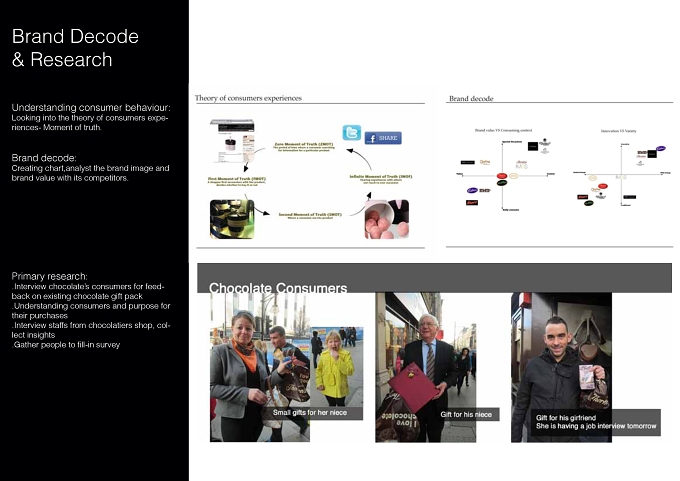Click the Twitter bird icon
This screenshot has width=680, height=481.
point(351,132)
